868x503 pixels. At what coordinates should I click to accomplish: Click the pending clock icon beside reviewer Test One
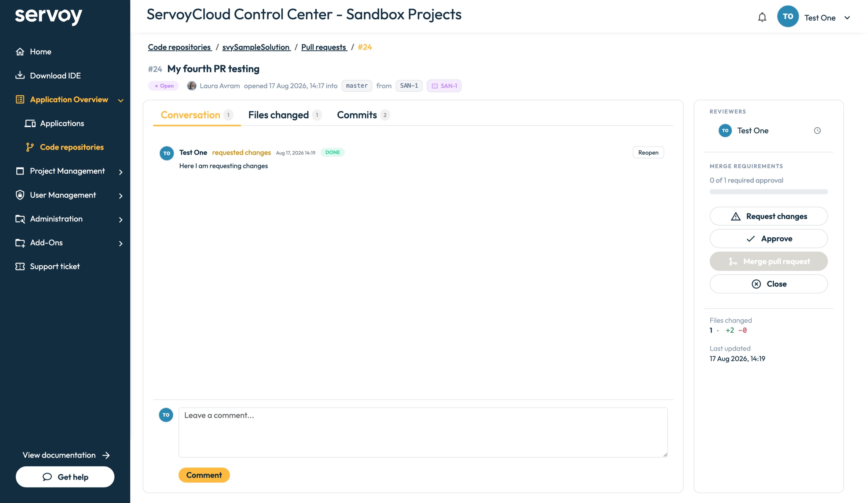click(x=817, y=131)
